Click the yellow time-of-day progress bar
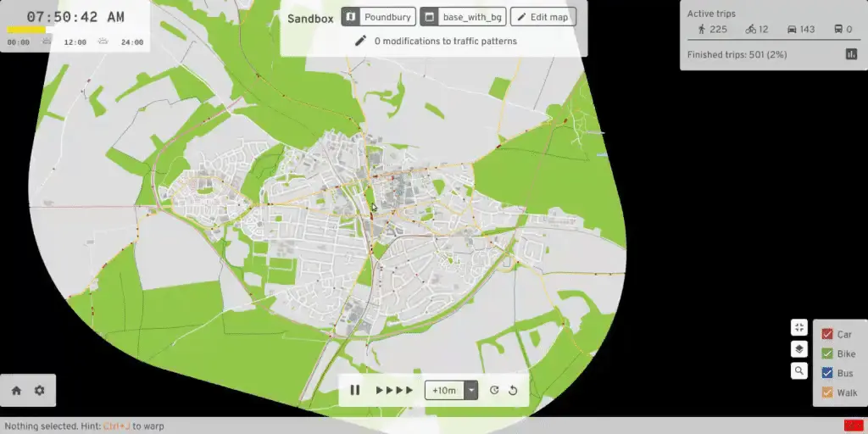The image size is (868, 434). [26, 30]
